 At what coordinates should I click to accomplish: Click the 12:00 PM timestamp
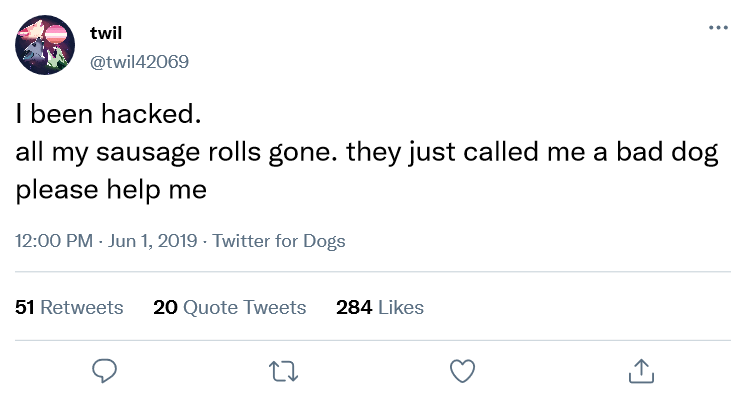tap(52, 241)
